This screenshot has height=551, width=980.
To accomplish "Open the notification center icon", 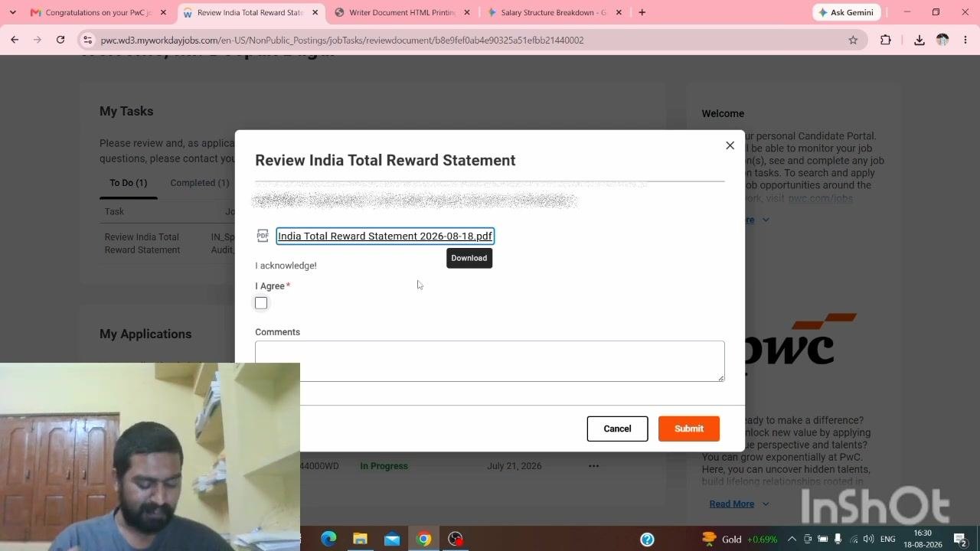I will (960, 539).
